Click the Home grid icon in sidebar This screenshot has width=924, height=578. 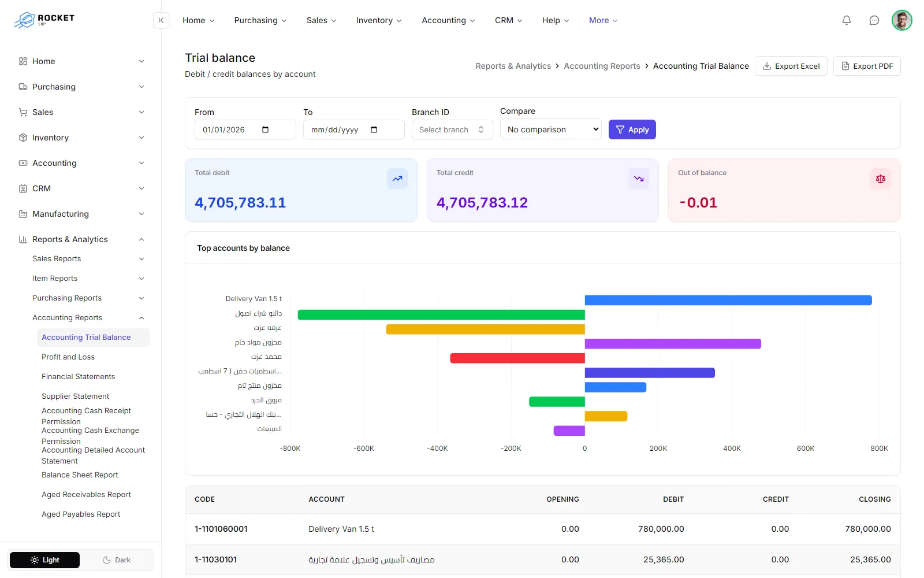[23, 61]
